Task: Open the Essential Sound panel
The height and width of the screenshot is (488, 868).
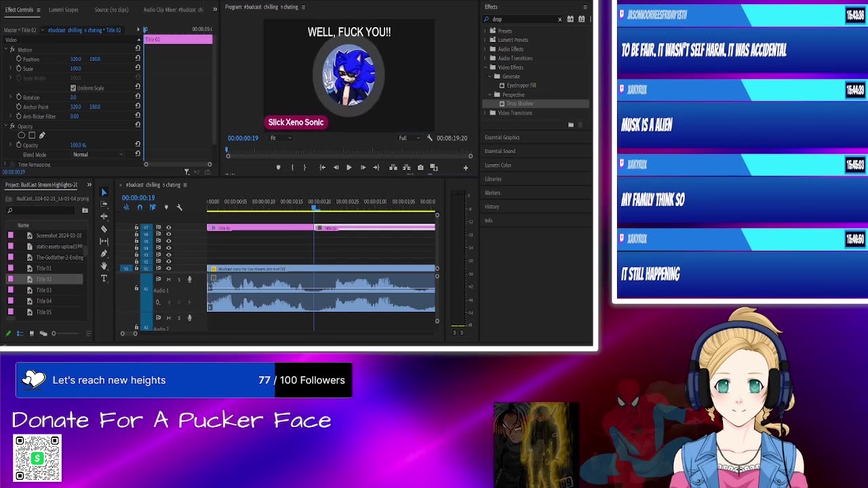Action: click(x=500, y=151)
